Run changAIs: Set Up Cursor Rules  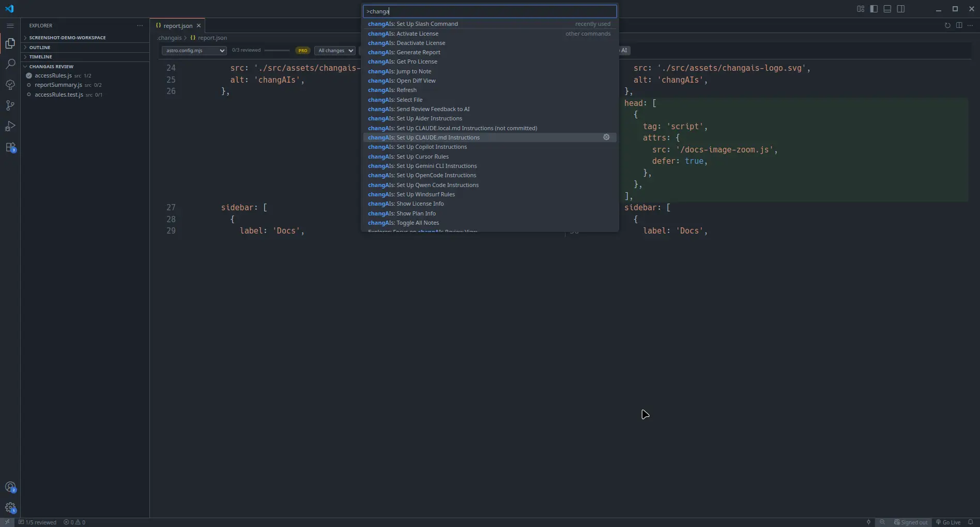point(489,157)
